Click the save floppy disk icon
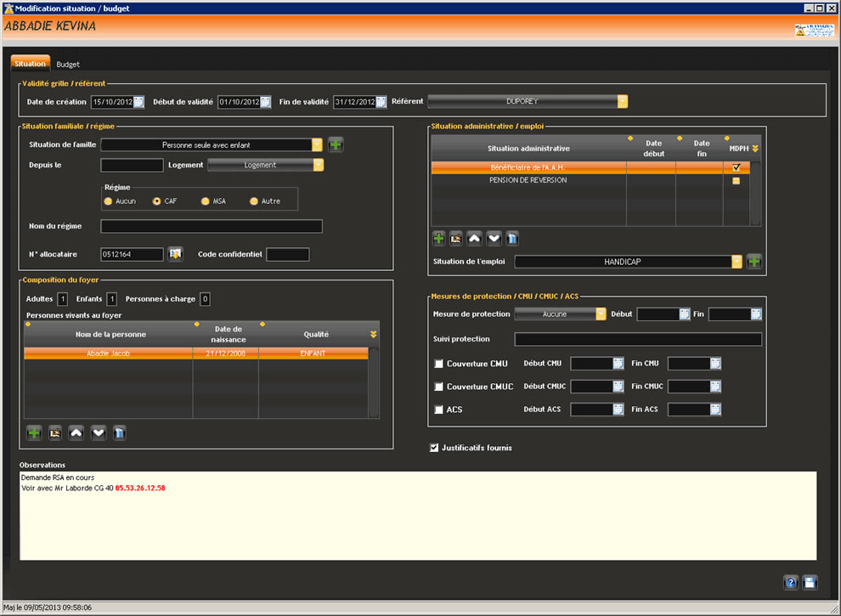The image size is (841, 616). (810, 582)
